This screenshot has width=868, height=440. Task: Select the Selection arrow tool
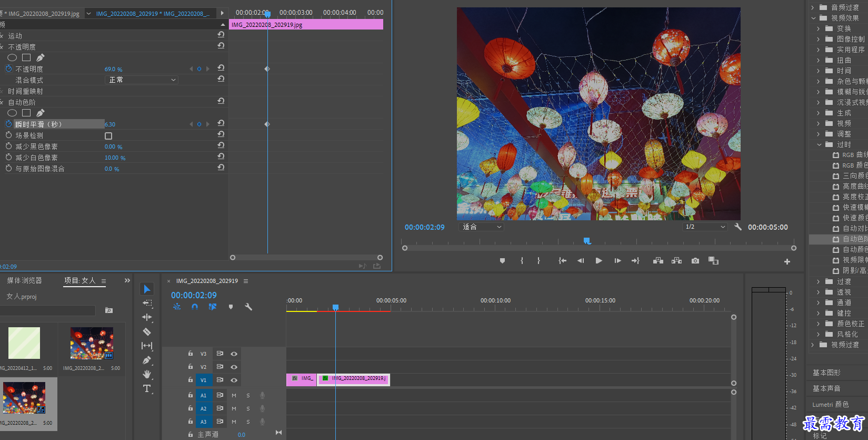pos(147,289)
